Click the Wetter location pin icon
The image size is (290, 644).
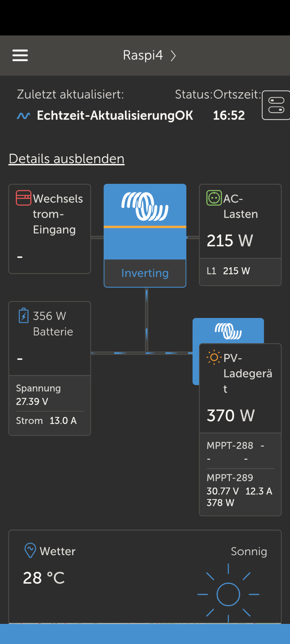click(x=30, y=550)
